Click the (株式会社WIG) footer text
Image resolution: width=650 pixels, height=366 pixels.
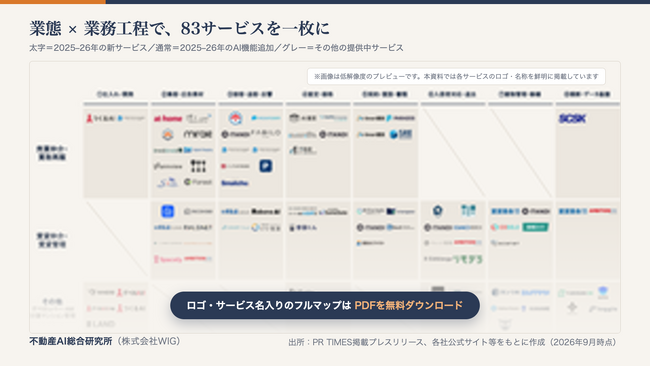point(148,341)
